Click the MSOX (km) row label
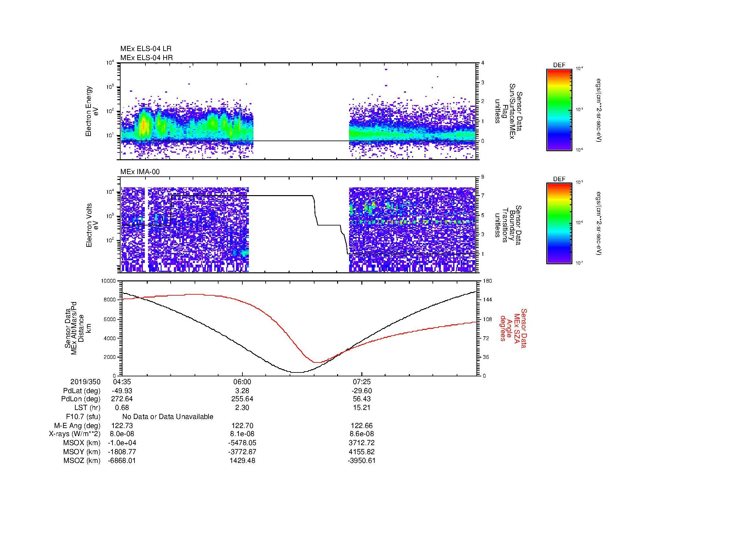The height and width of the screenshot is (534, 756). pyautogui.click(x=82, y=443)
